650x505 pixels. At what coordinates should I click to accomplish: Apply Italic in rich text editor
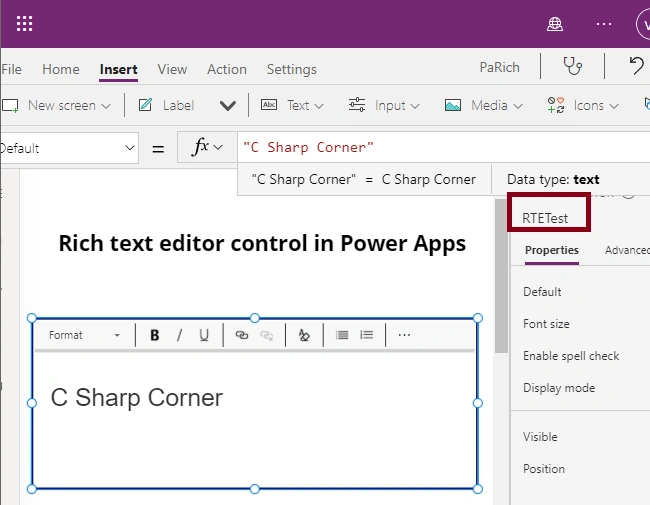[179, 335]
